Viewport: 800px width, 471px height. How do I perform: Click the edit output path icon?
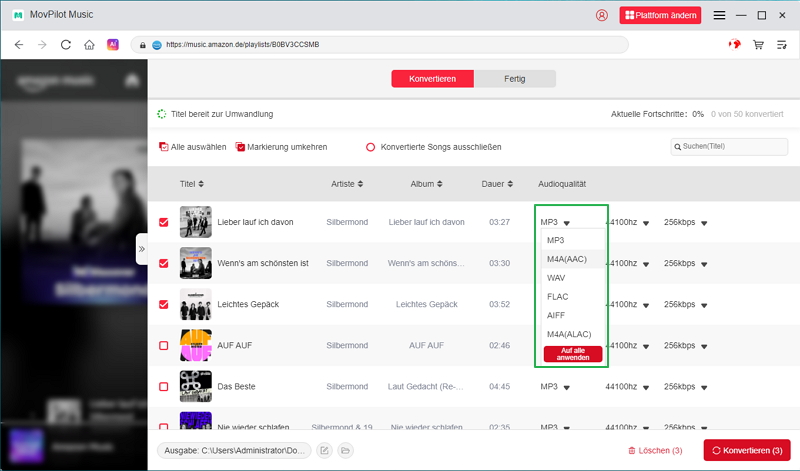coord(324,451)
